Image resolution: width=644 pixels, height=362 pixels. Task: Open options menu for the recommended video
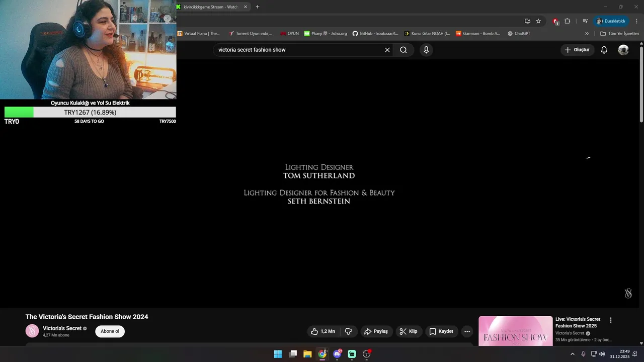pos(611,320)
